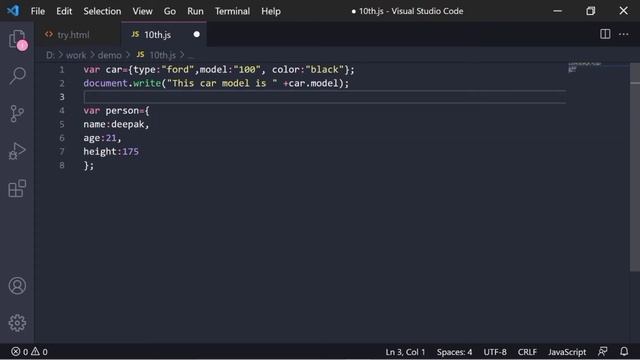Click the word 'document' on line 2

point(105,83)
